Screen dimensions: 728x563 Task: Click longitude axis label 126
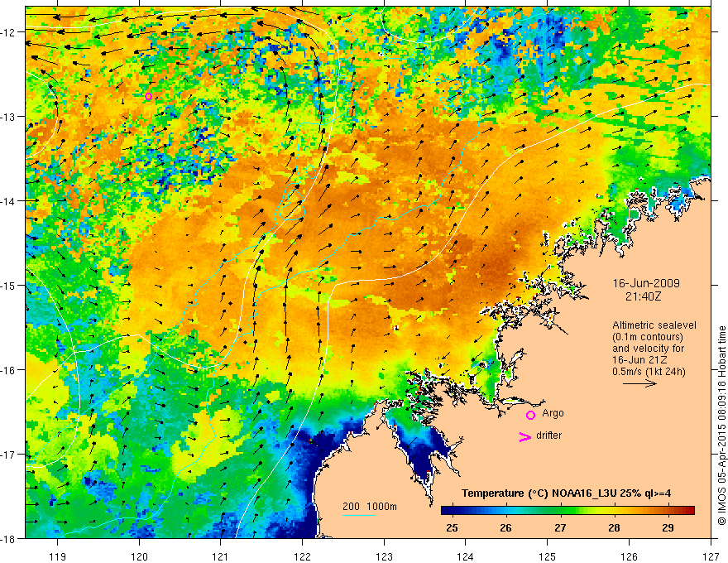click(x=629, y=557)
